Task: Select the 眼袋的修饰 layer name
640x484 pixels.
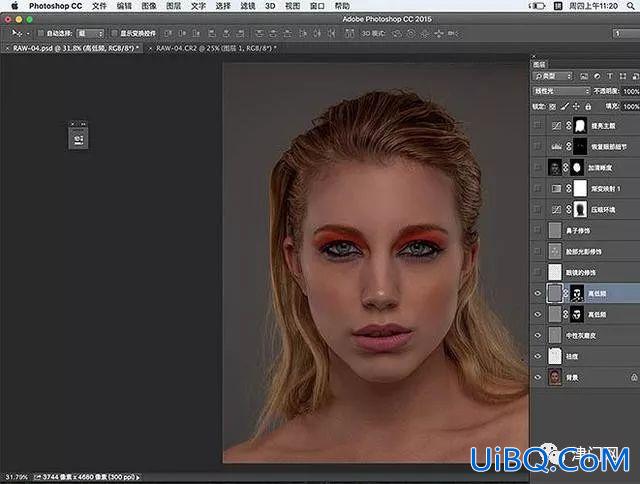Action: 580,272
